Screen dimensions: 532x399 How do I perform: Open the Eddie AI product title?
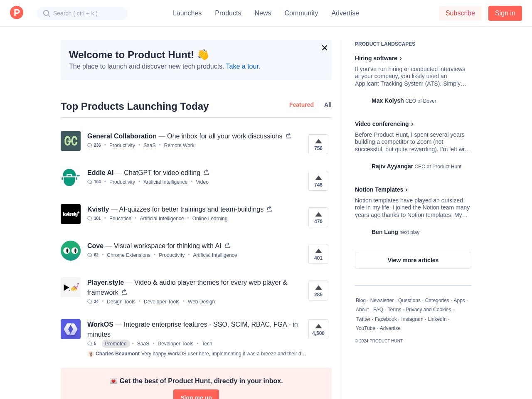tap(100, 172)
